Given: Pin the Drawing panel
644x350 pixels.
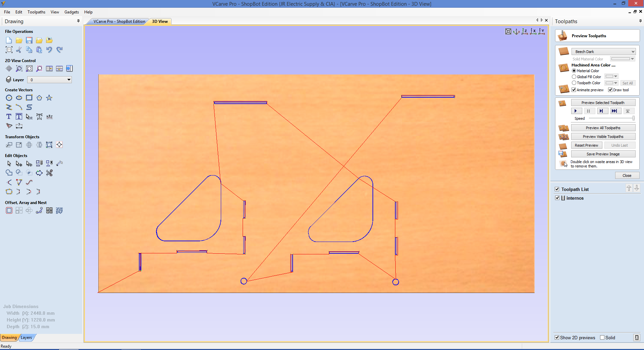Looking at the screenshot, I should coord(79,21).
